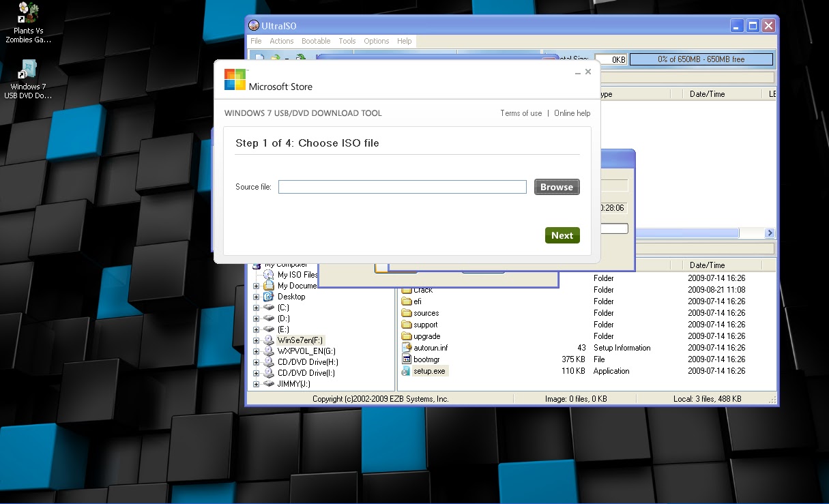
Task: Select the sources folder icon
Action: [407, 313]
